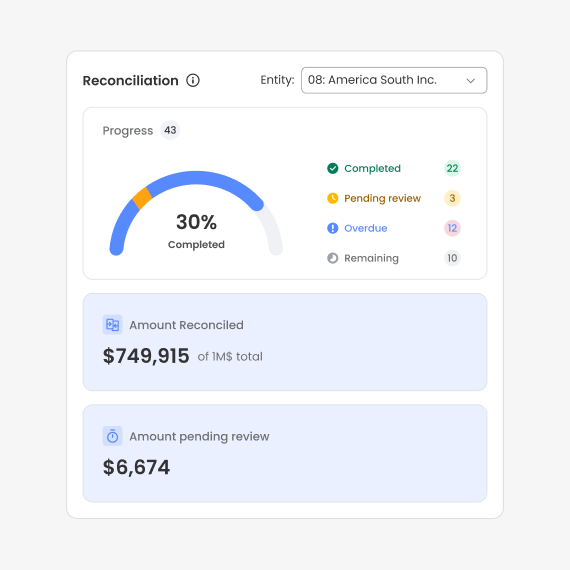Click the Completed legend label
This screenshot has height=570, width=570.
[372, 168]
